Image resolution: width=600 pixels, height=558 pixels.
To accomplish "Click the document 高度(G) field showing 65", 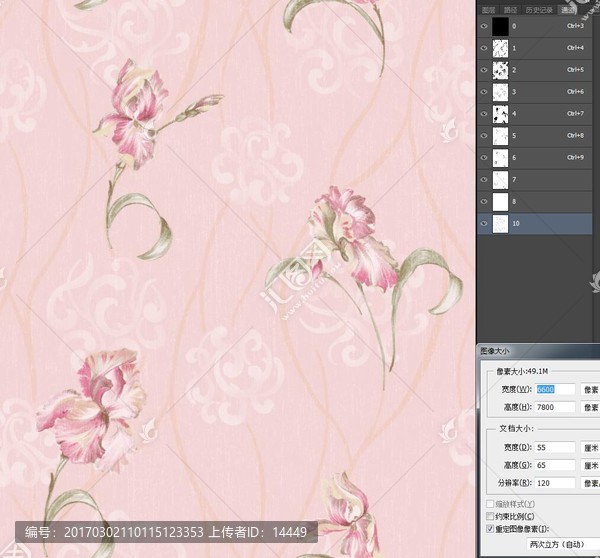I will click(556, 465).
